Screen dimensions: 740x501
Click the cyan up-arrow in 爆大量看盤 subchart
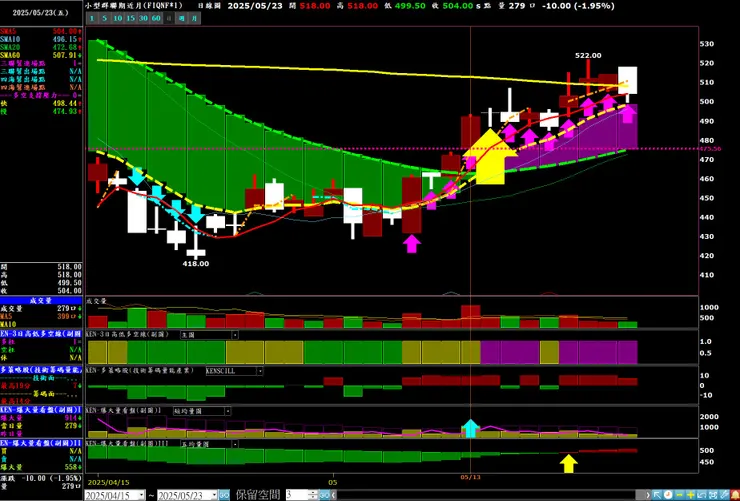[470, 428]
